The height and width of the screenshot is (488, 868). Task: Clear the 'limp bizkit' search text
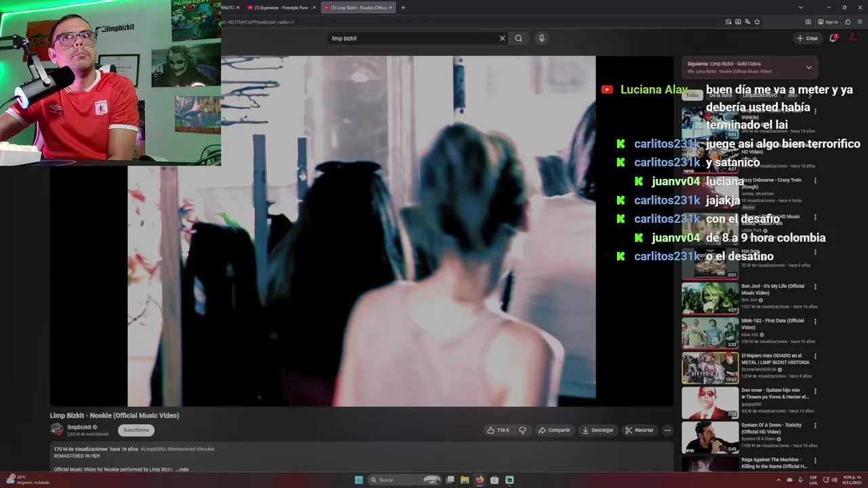(x=502, y=39)
